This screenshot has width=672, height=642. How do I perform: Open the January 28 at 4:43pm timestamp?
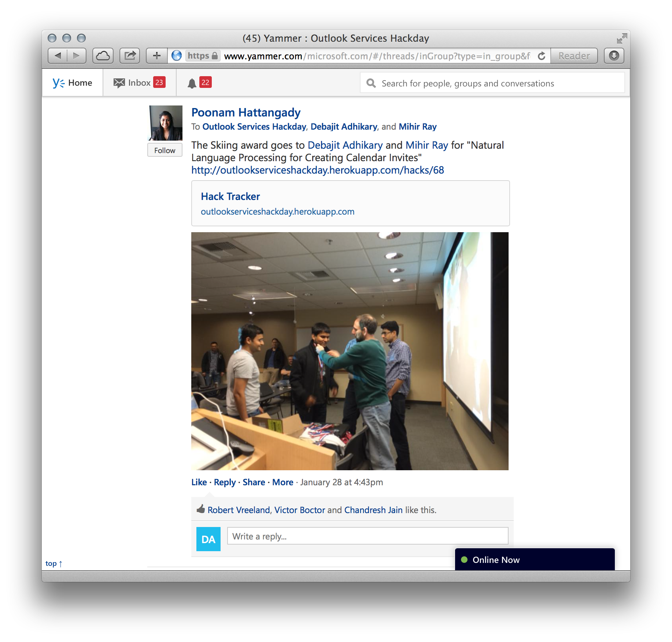pyautogui.click(x=341, y=482)
